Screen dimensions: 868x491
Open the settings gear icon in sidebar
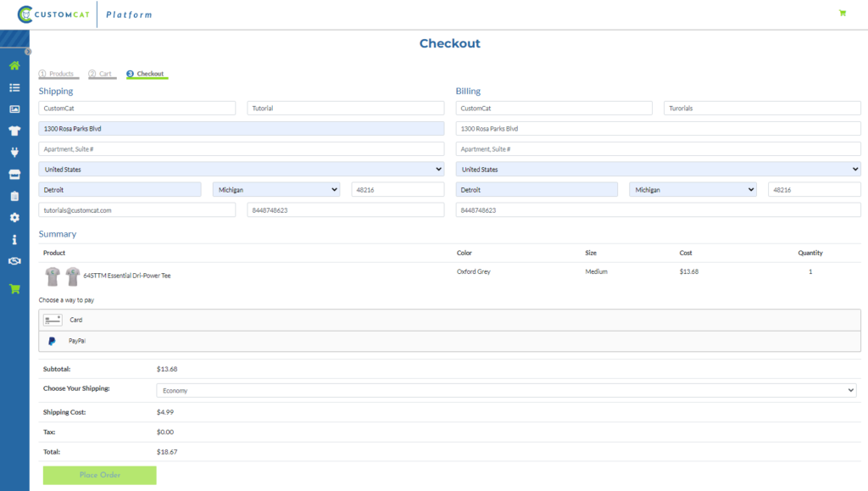14,217
